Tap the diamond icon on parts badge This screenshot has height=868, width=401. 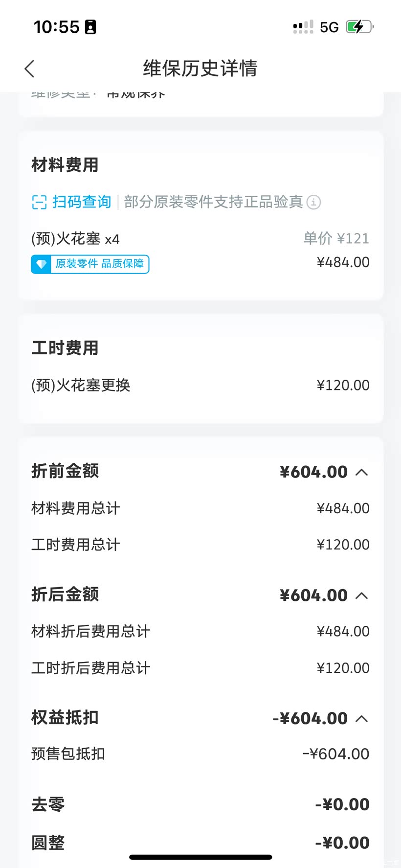coord(42,264)
